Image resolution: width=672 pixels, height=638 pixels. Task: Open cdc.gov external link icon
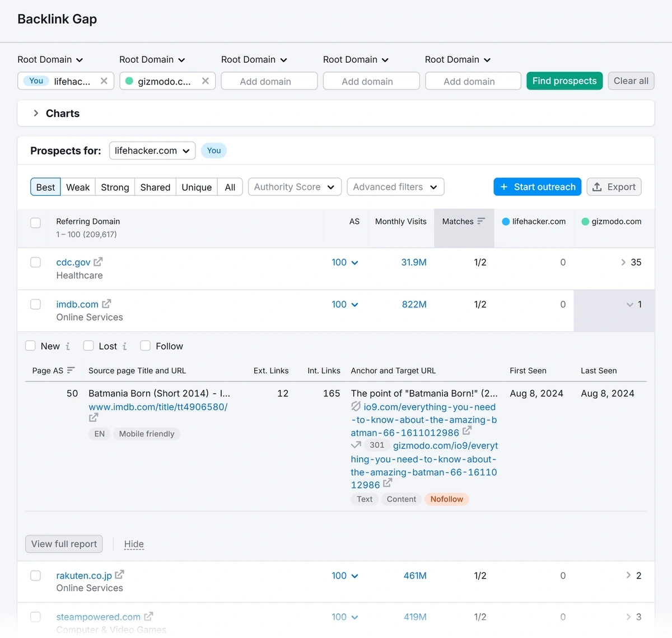point(98,262)
